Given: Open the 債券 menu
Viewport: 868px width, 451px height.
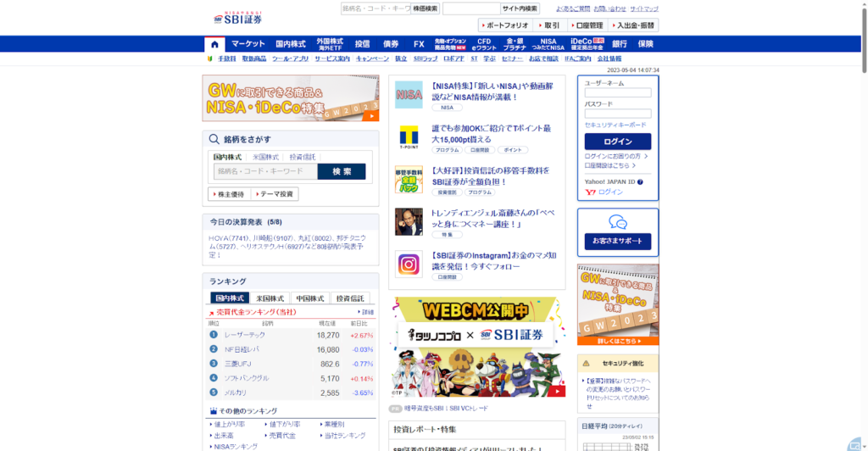Looking at the screenshot, I should click(x=391, y=44).
